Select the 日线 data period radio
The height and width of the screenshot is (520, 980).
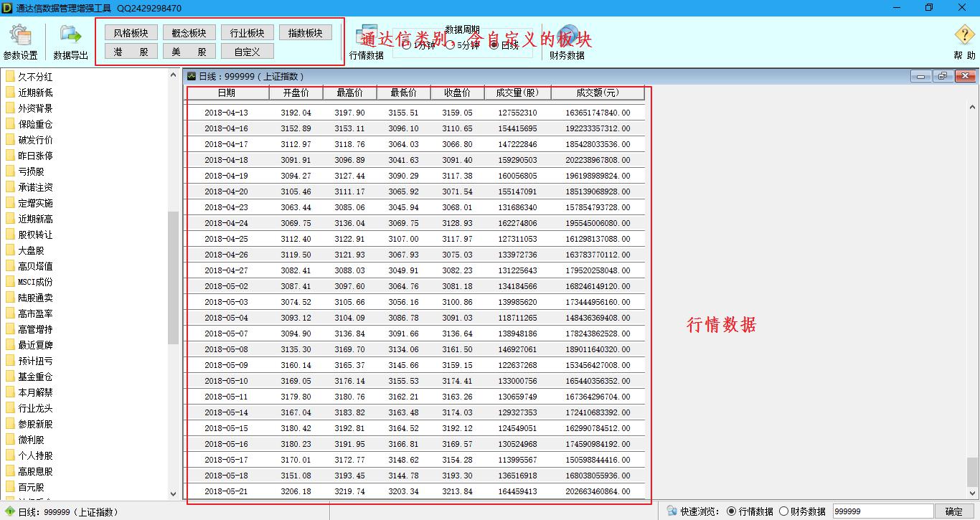(x=494, y=45)
